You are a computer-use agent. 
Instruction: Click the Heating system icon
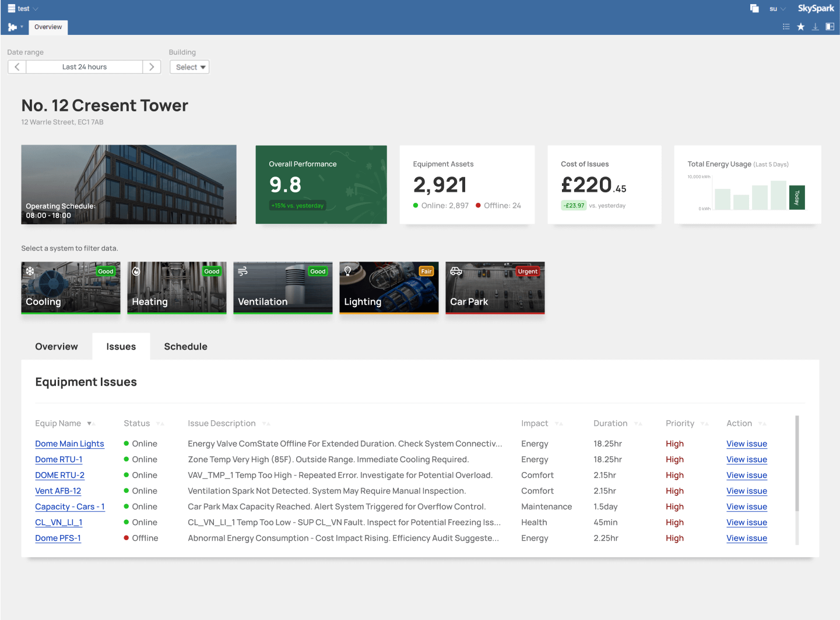tap(136, 271)
